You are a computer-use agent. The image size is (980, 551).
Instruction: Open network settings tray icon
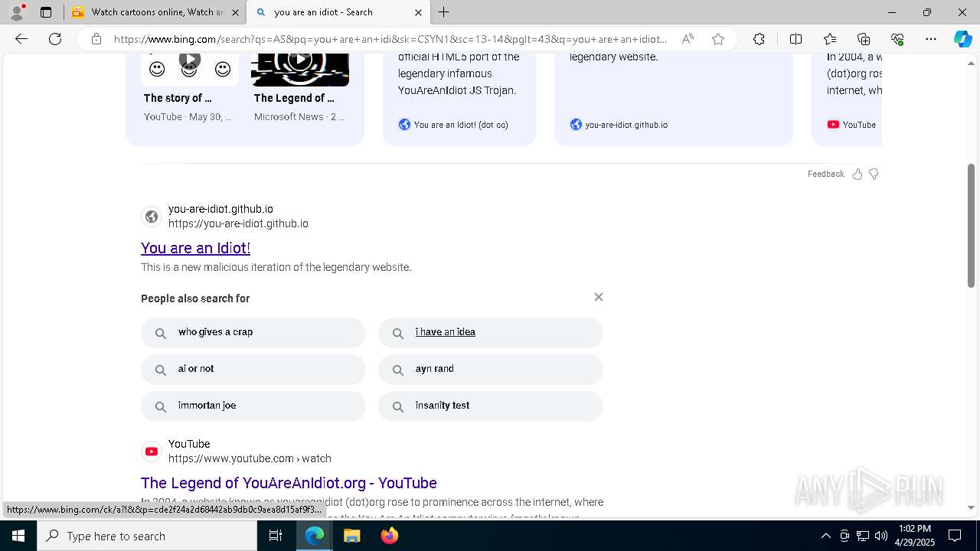pos(863,536)
